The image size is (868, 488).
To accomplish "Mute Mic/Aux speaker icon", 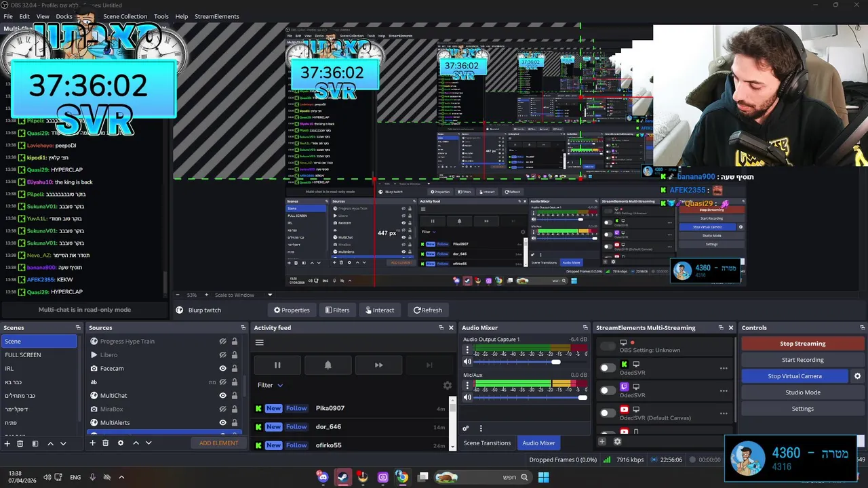I will (467, 397).
